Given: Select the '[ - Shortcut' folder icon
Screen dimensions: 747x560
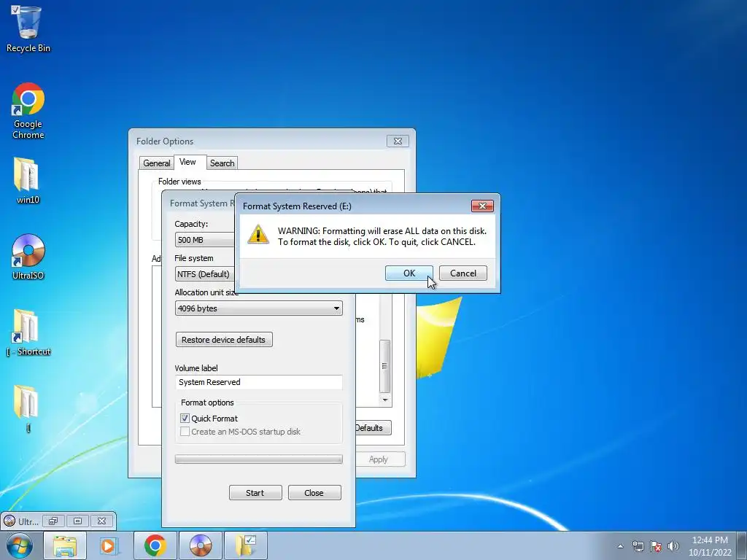Looking at the screenshot, I should (x=28, y=332).
